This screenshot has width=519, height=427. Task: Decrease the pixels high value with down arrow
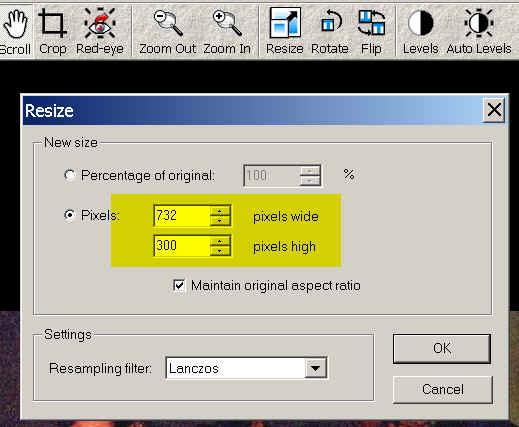[220, 251]
